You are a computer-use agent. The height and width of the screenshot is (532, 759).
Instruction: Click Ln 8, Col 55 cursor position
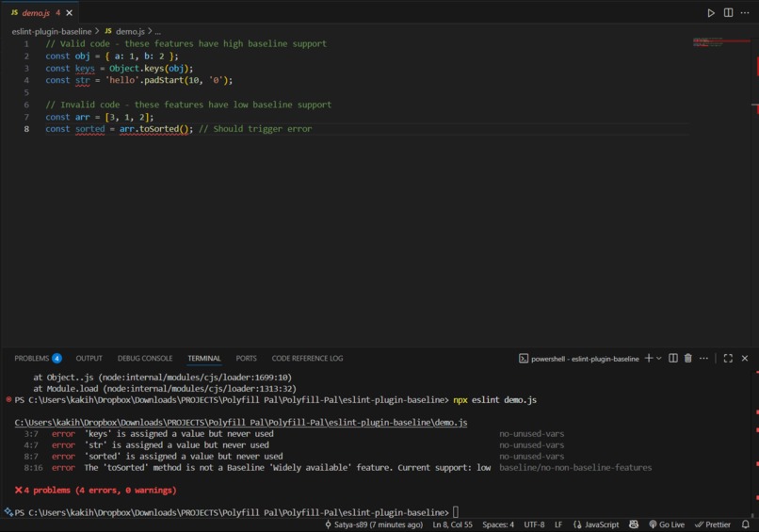click(453, 524)
